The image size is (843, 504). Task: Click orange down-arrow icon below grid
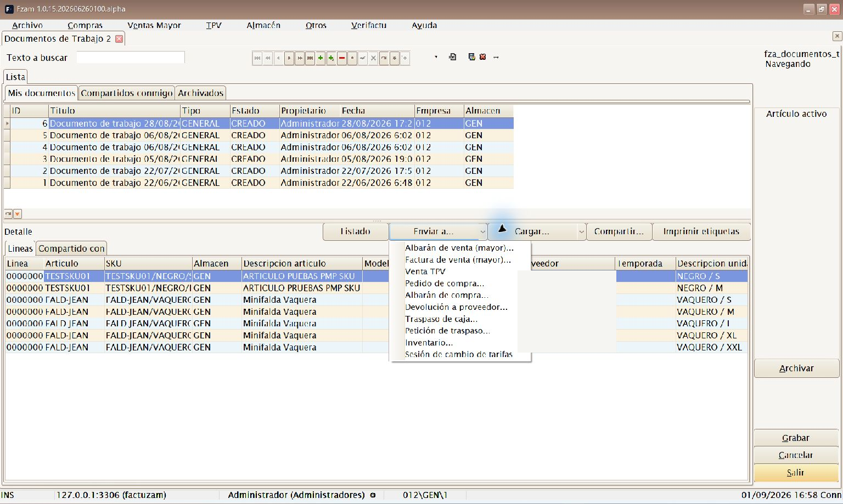coord(18,214)
